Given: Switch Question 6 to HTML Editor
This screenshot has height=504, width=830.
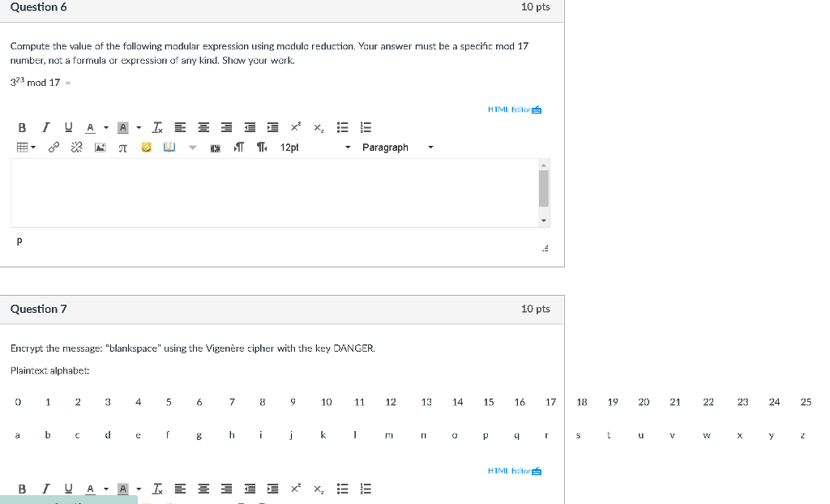Looking at the screenshot, I should point(515,109).
